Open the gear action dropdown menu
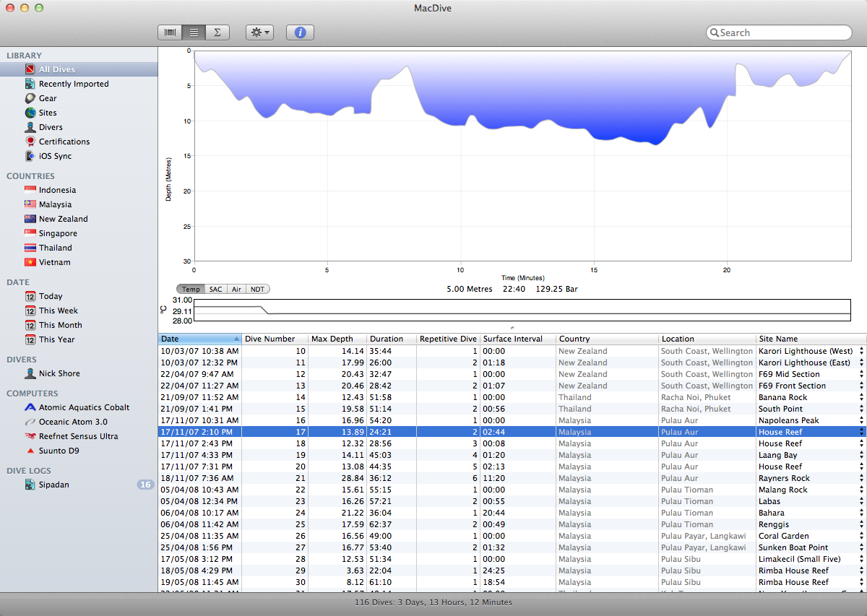 click(x=259, y=32)
